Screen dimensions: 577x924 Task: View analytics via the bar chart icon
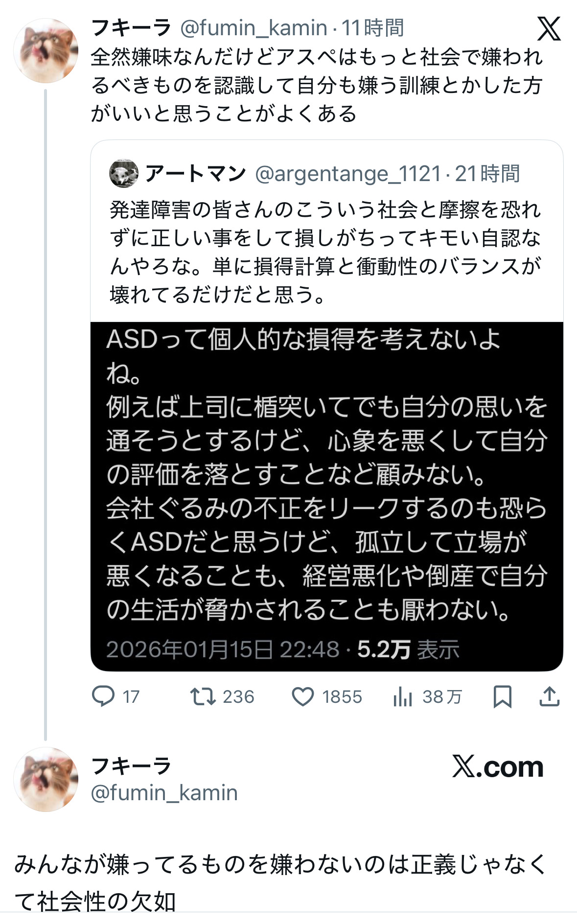[x=403, y=696]
